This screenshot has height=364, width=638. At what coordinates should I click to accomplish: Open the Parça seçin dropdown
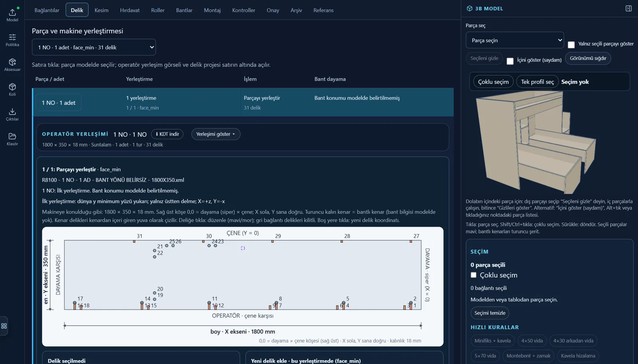pyautogui.click(x=515, y=40)
